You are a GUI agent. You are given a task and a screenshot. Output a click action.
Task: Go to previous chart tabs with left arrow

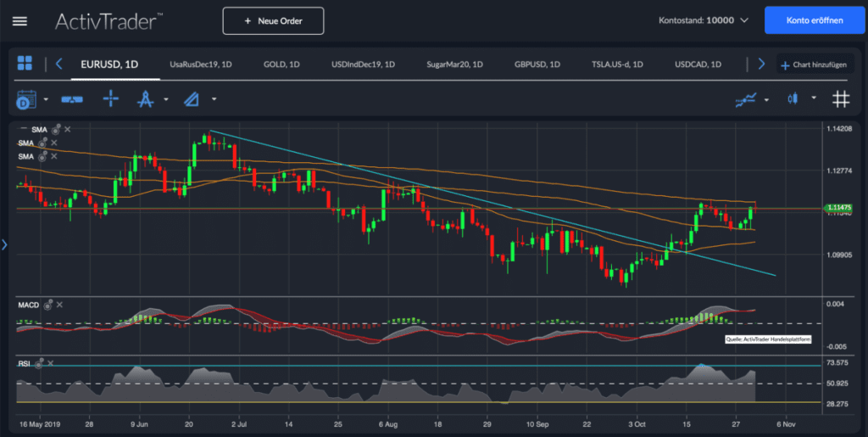coord(59,64)
